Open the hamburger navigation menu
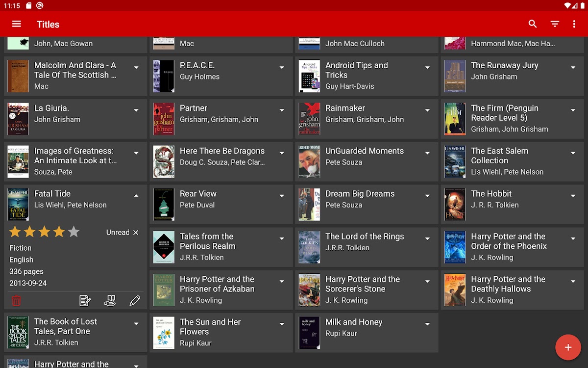588x368 pixels. [17, 24]
